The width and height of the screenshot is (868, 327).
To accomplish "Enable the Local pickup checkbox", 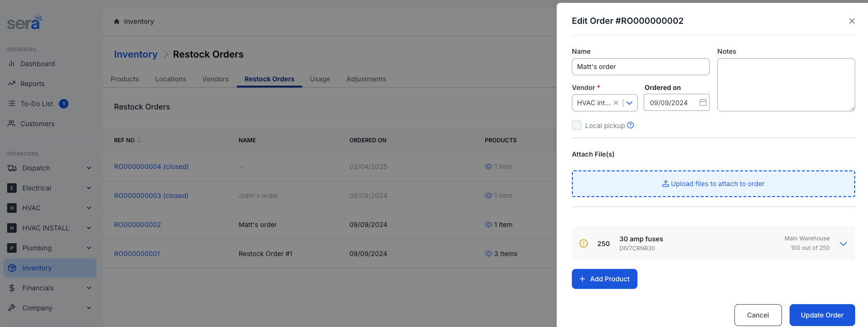I will click(x=576, y=125).
